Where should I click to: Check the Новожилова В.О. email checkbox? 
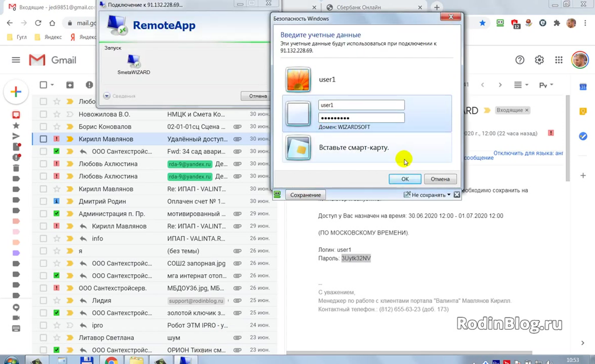point(43,114)
